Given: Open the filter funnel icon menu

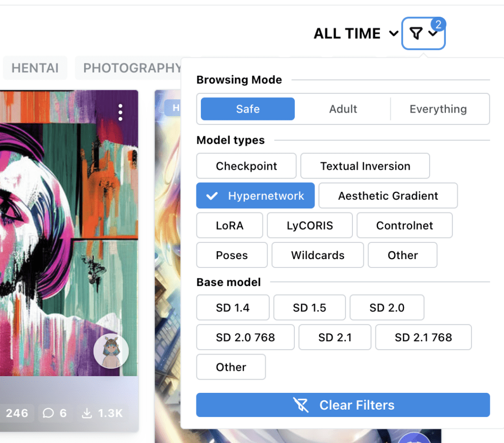Looking at the screenshot, I should [423, 33].
